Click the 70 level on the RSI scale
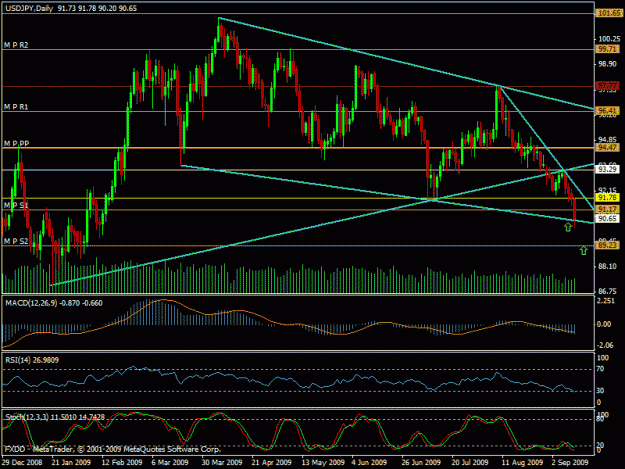This screenshot has width=625, height=469. [x=600, y=369]
